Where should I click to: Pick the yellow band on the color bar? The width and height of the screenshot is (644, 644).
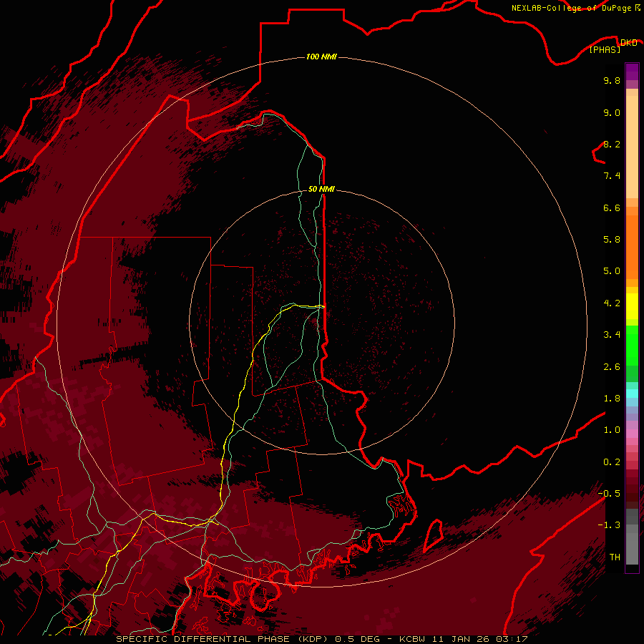click(632, 306)
